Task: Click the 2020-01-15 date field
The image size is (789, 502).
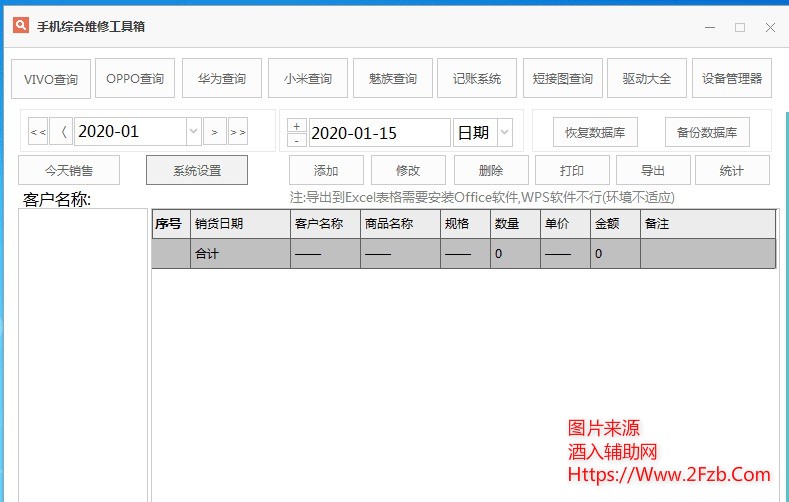Action: (x=379, y=132)
